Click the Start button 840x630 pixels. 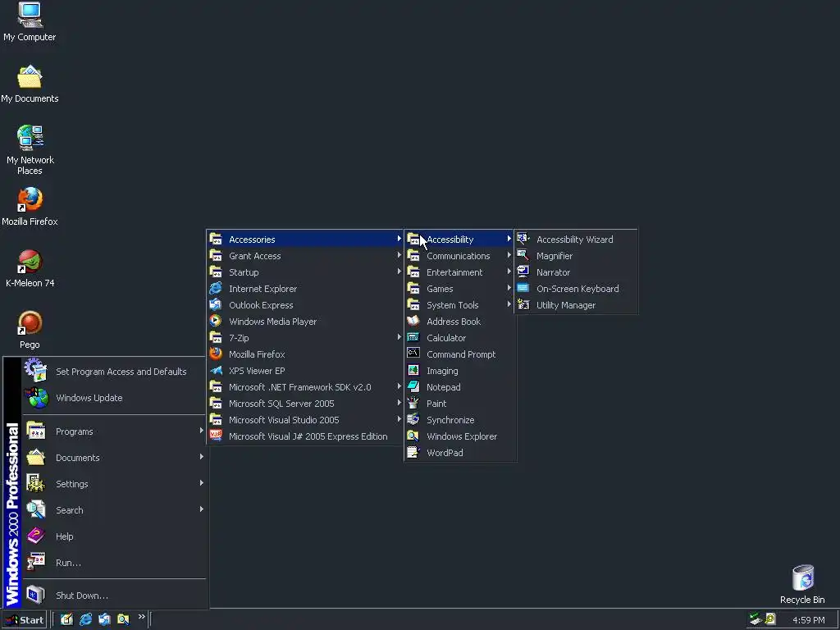pyautogui.click(x=24, y=620)
